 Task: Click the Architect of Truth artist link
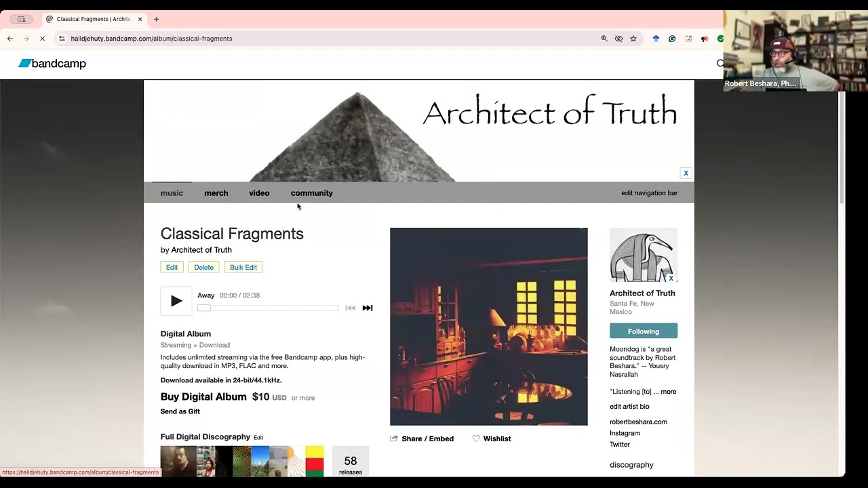tap(201, 250)
